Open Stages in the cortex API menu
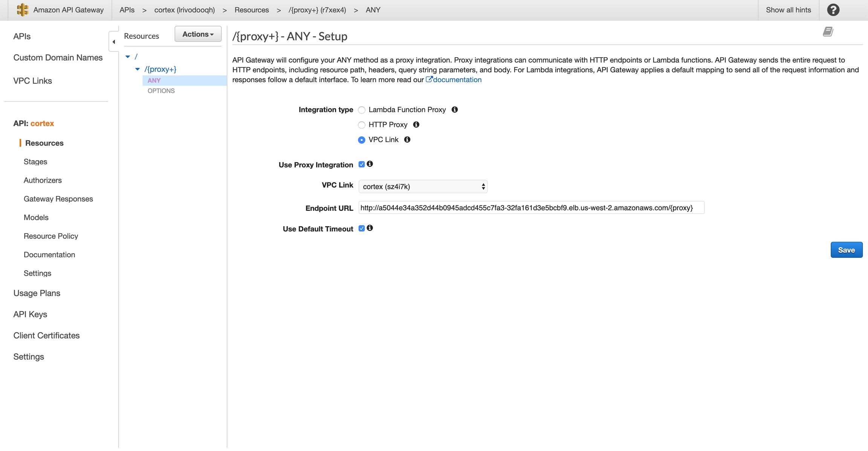The width and height of the screenshot is (868, 451). (35, 162)
